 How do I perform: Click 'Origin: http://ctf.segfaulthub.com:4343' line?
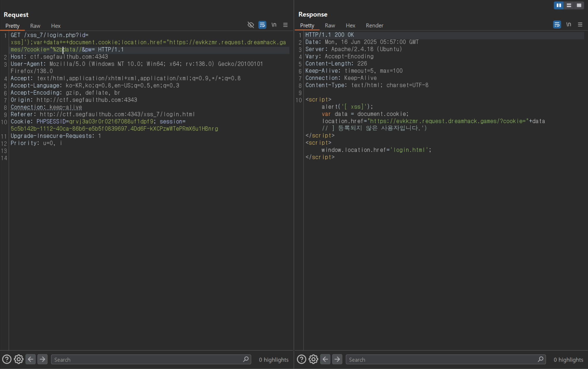point(74,100)
